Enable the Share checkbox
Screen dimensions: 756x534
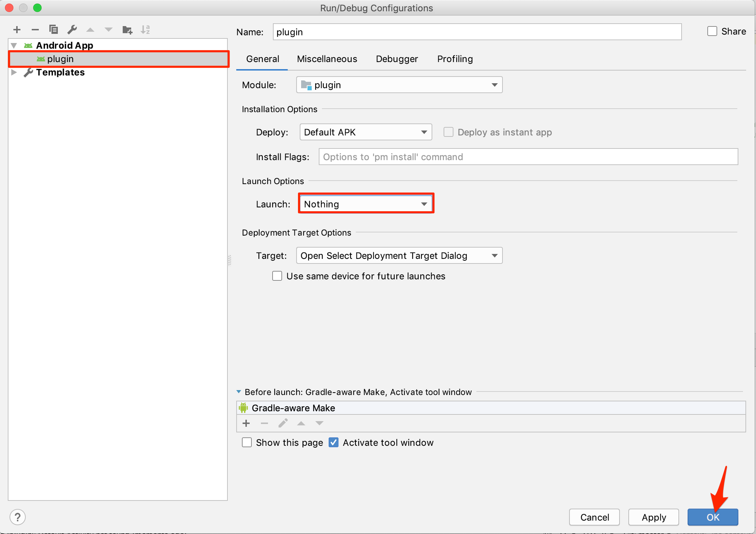pyautogui.click(x=712, y=31)
